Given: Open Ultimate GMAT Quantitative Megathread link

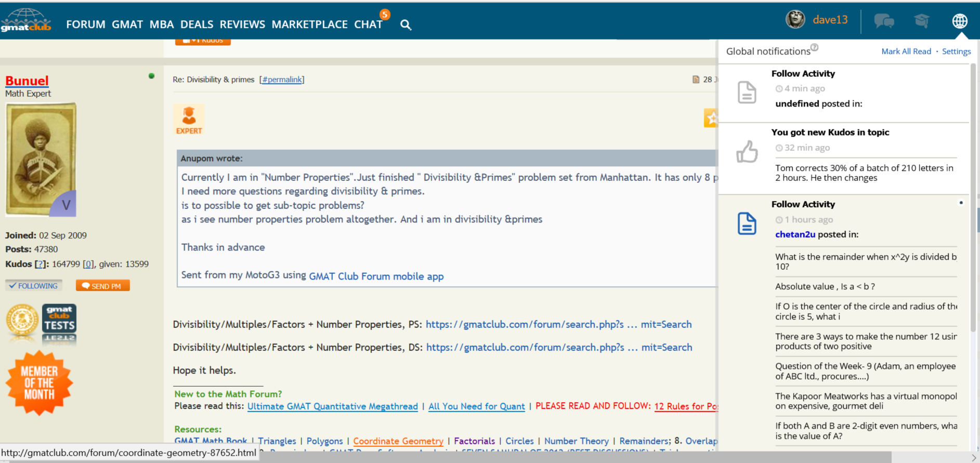Looking at the screenshot, I should tap(333, 406).
